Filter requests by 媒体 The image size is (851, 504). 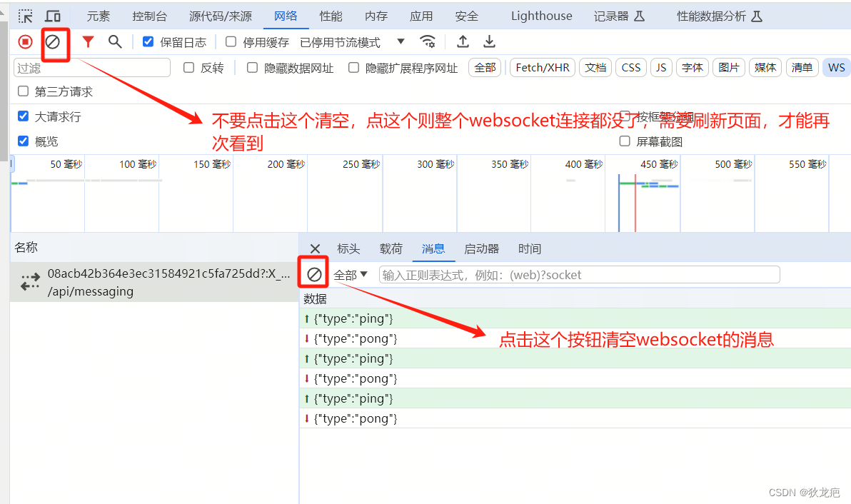click(765, 68)
